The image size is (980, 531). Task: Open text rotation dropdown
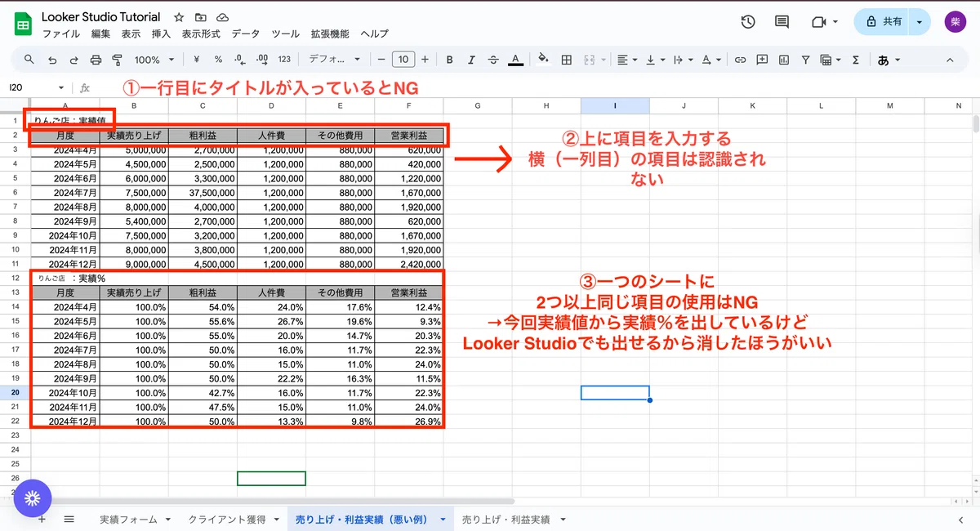point(712,60)
